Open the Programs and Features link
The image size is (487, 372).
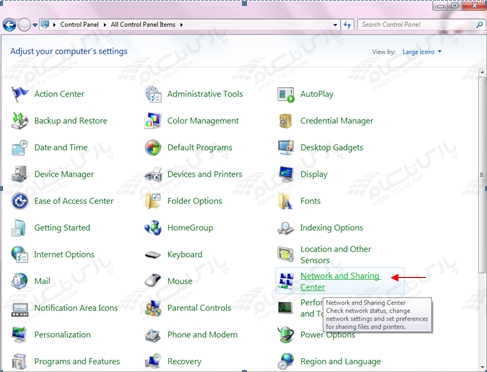[x=77, y=362]
